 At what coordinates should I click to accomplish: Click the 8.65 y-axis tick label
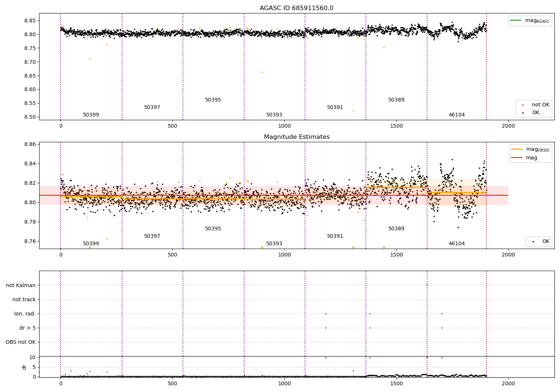pyautogui.click(x=30, y=76)
